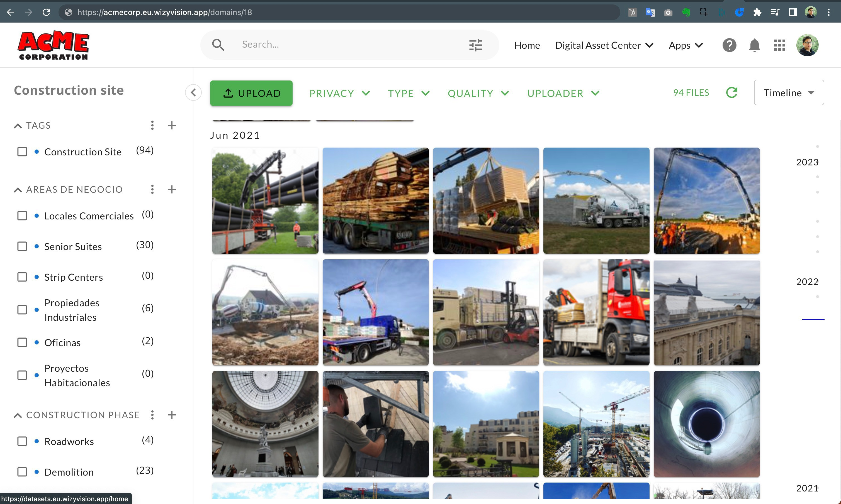Refresh the file list
This screenshot has height=504, width=841.
tap(731, 93)
